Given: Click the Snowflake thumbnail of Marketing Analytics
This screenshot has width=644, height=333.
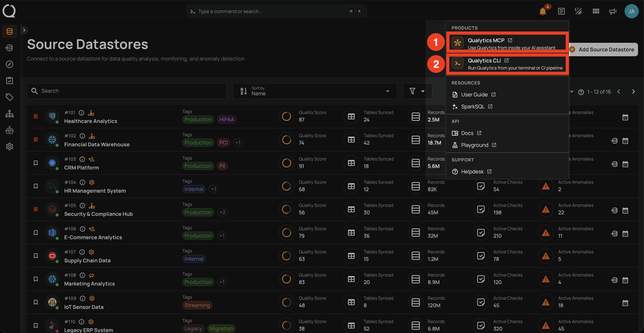Looking at the screenshot, I should [x=52, y=279].
